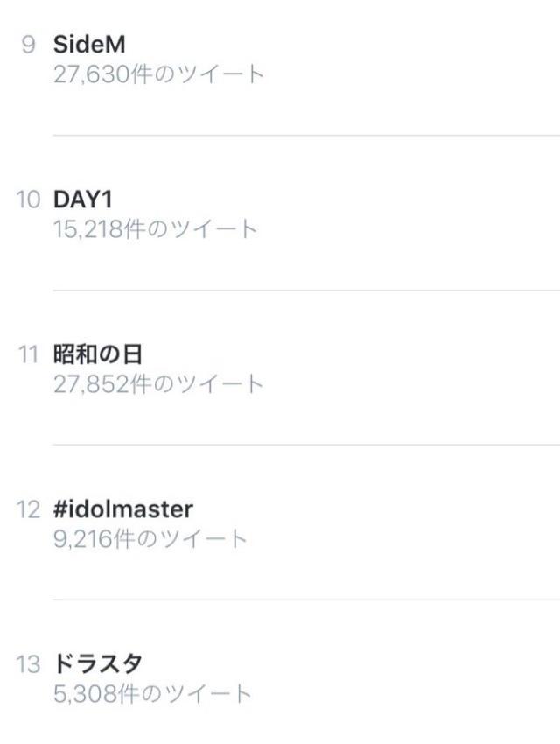Click the 9,216件のツイート count
The width and height of the screenshot is (560, 744).
coord(150,538)
